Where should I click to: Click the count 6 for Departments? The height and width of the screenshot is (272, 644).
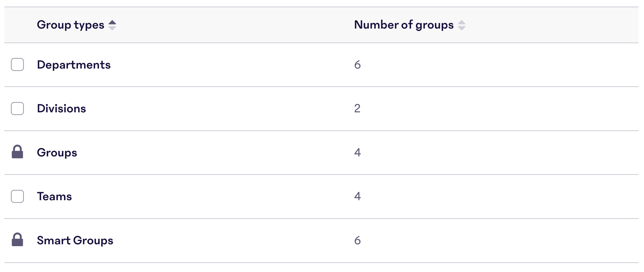358,65
